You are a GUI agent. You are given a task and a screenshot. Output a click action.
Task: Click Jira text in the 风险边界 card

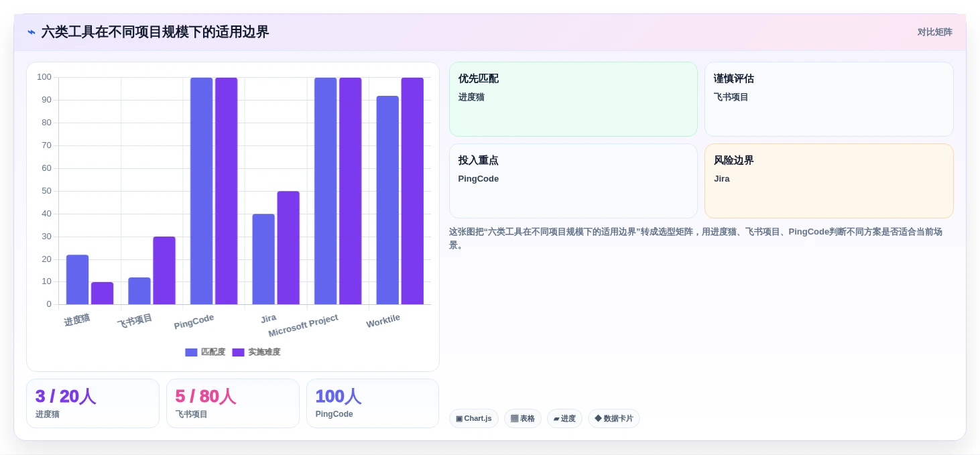[722, 179]
